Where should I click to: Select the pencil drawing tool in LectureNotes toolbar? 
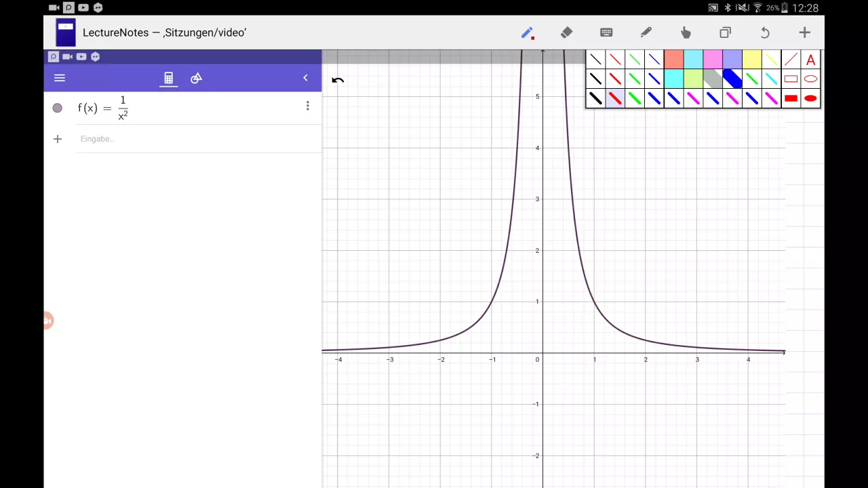point(527,33)
